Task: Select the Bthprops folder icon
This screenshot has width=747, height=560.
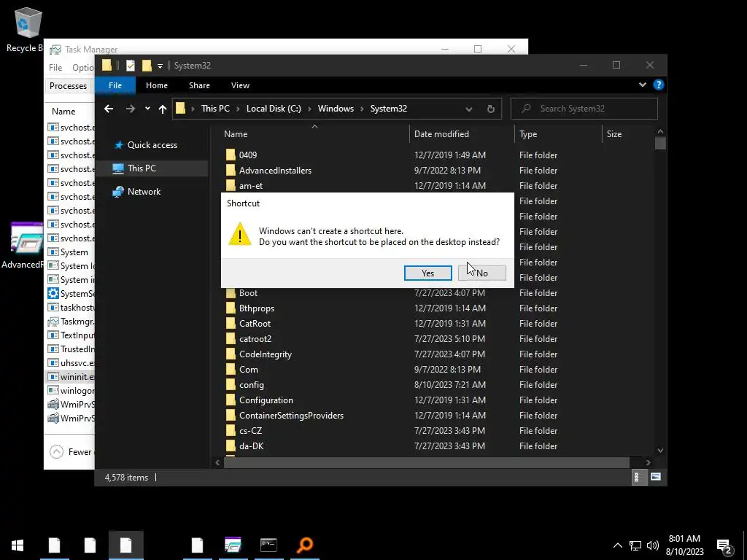Action: coord(231,308)
